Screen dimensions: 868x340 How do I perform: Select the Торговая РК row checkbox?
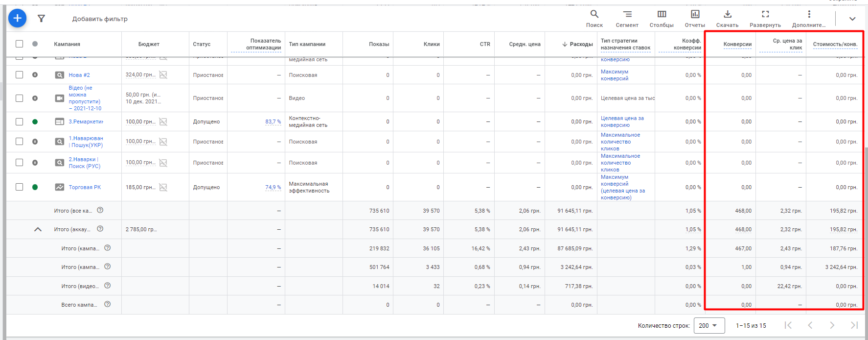coord(19,187)
